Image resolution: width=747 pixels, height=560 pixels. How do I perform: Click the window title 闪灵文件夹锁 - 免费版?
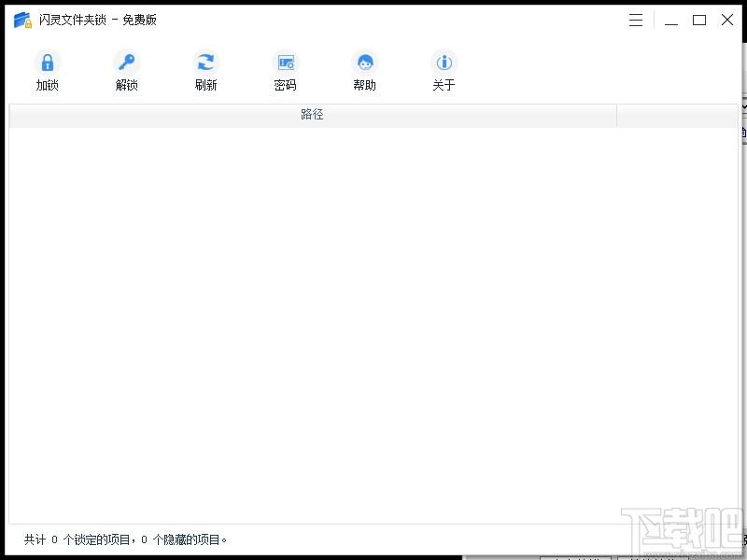coord(98,20)
